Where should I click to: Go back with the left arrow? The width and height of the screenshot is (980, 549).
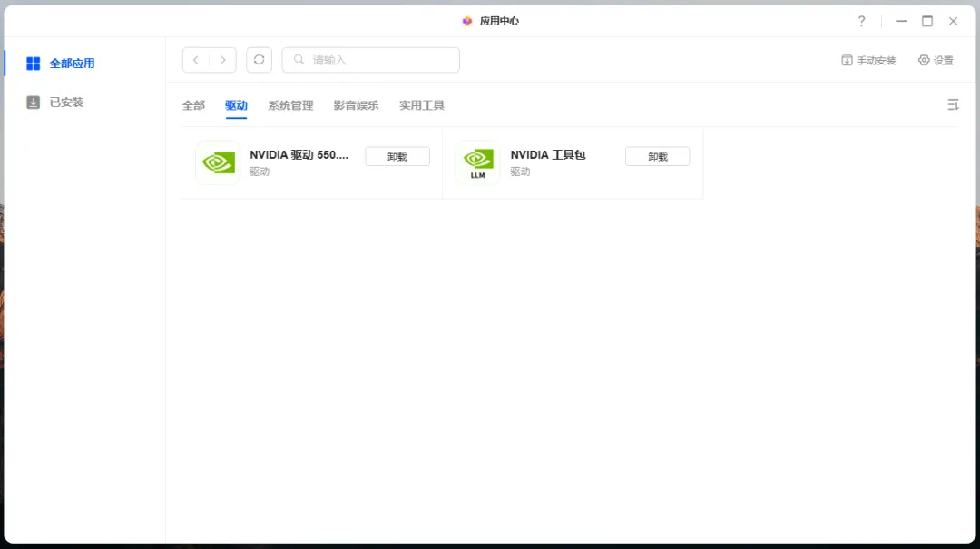tap(196, 60)
